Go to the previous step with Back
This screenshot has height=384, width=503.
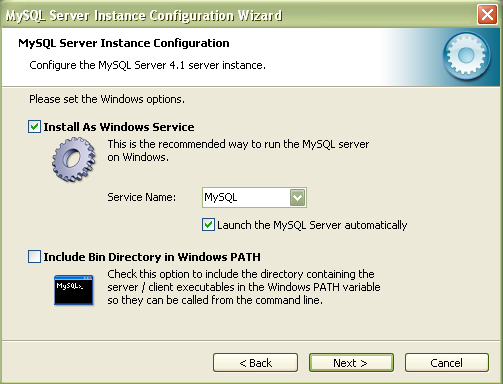pyautogui.click(x=255, y=363)
